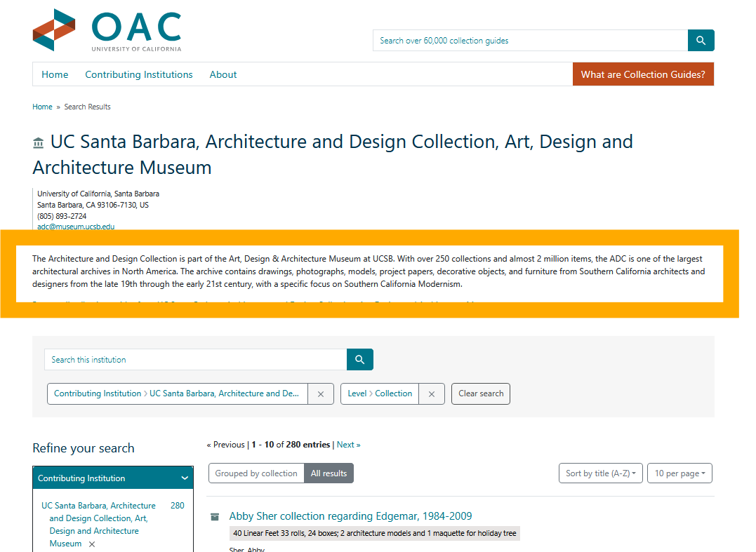Open the 10 per page dropdown

tap(679, 473)
